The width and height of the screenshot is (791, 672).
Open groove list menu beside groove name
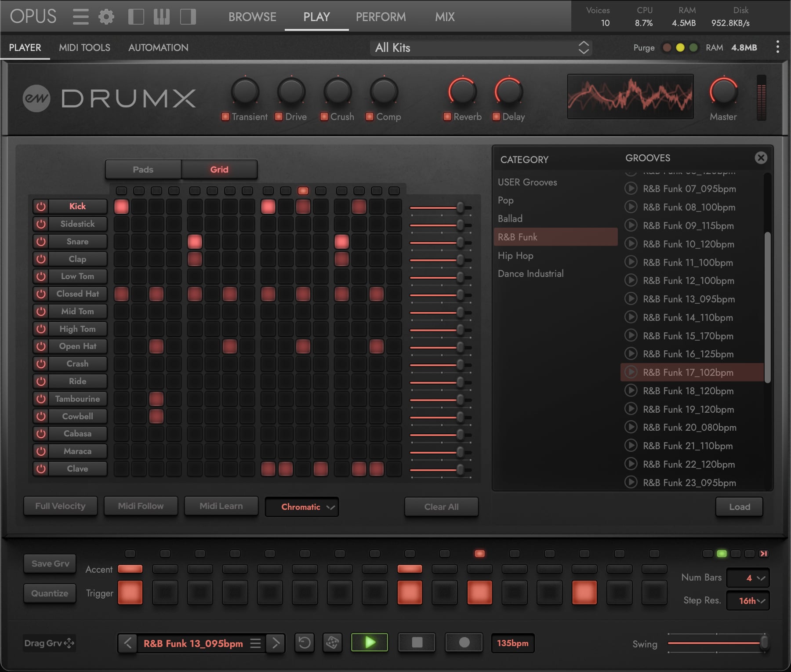pyautogui.click(x=255, y=643)
